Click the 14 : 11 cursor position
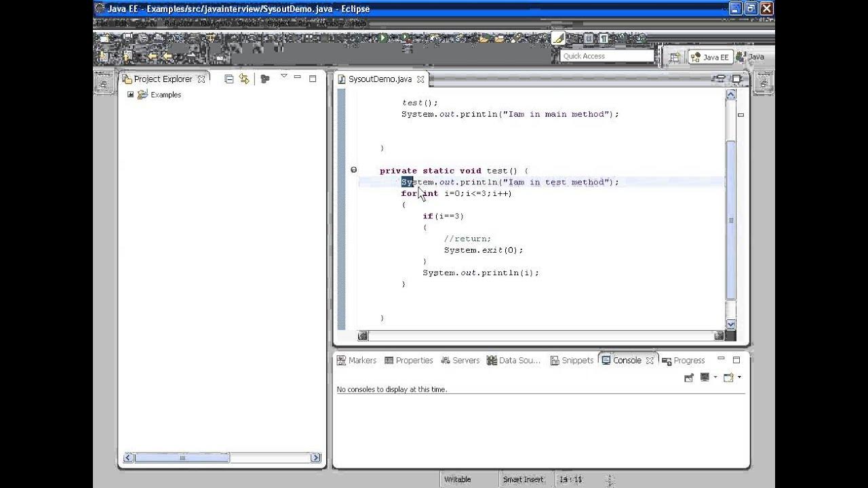The height and width of the screenshot is (488, 868). pyautogui.click(x=571, y=479)
